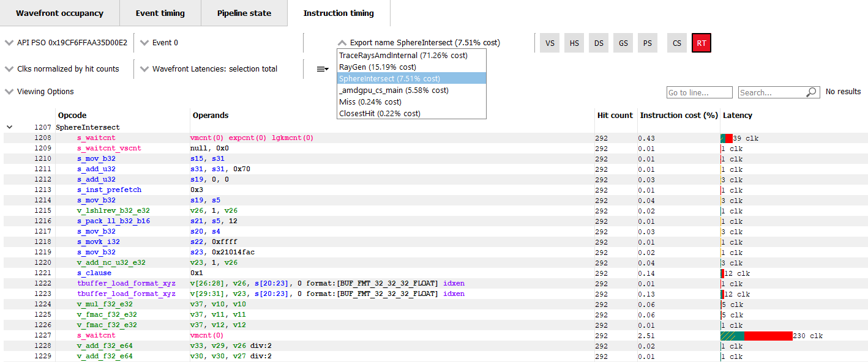The width and height of the screenshot is (868, 362).
Task: Choose TraceRaysAmdInternal from export list
Action: [411, 55]
